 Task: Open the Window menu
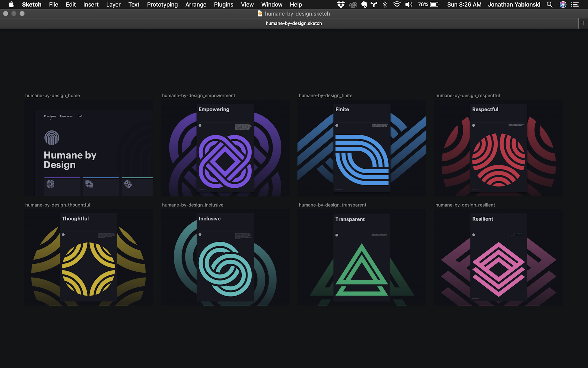(272, 5)
